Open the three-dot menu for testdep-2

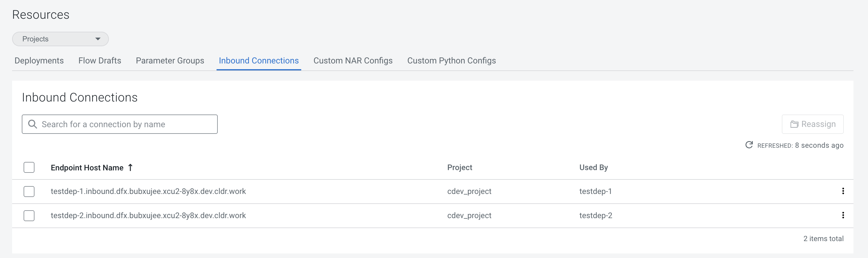(843, 215)
